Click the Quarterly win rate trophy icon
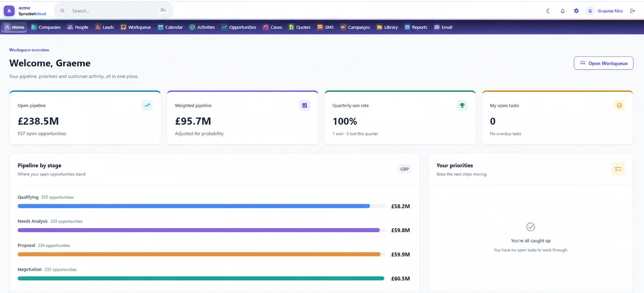This screenshot has width=644, height=293. coord(462,105)
